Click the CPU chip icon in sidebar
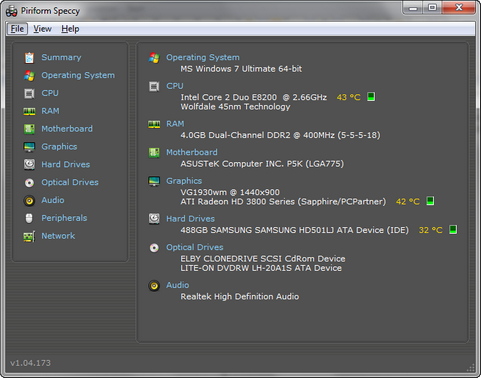 click(x=29, y=93)
